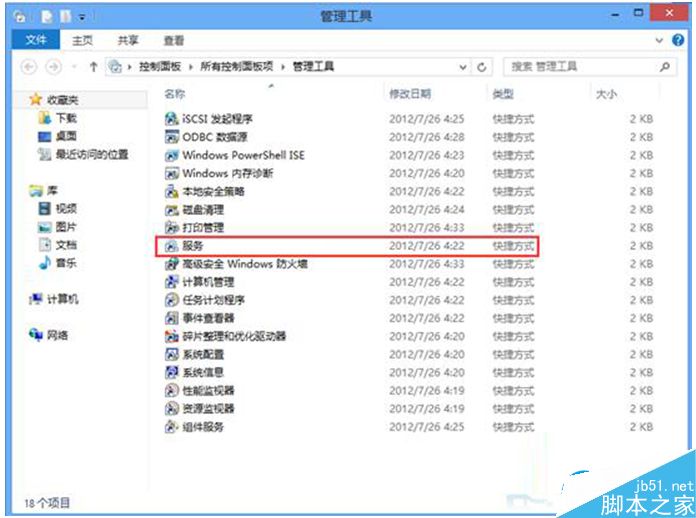The image size is (696, 518).
Task: Click the Windows PowerShell ISE icon
Action: [x=171, y=155]
